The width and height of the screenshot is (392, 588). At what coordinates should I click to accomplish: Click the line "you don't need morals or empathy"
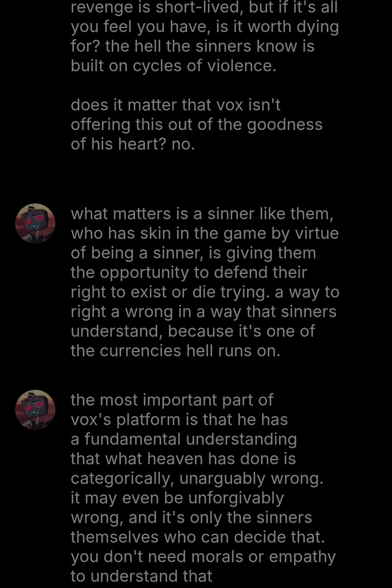203,557
